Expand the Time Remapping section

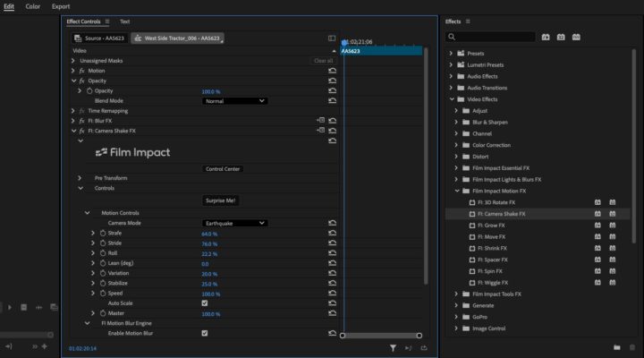pos(73,111)
